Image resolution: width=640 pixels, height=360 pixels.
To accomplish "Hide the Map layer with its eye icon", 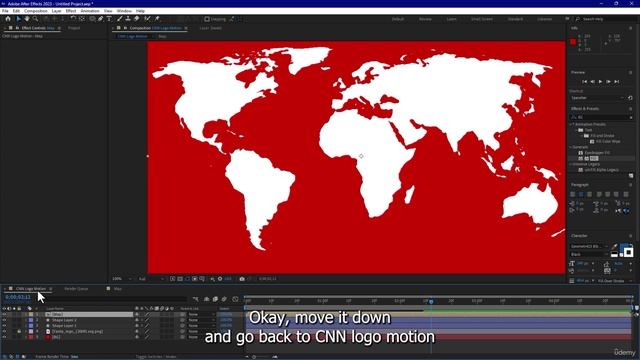I will [4, 314].
